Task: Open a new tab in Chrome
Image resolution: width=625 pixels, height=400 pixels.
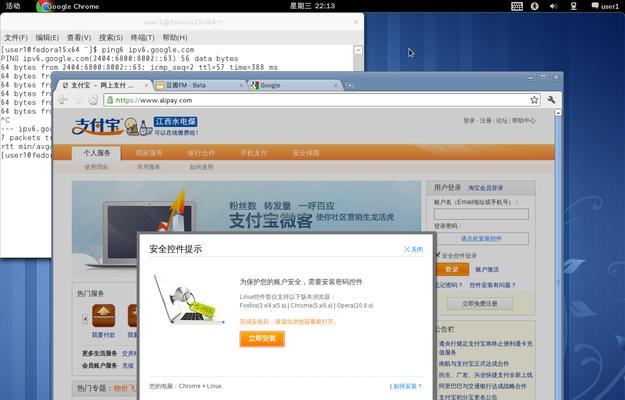Action: [x=349, y=85]
